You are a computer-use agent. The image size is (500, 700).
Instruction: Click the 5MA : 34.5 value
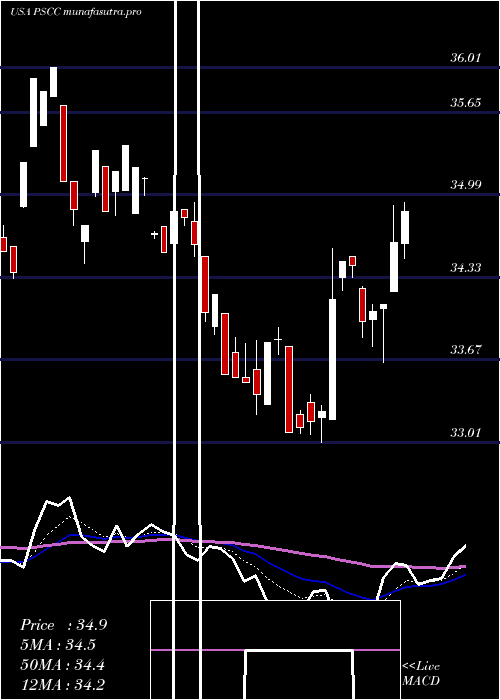pyautogui.click(x=58, y=645)
